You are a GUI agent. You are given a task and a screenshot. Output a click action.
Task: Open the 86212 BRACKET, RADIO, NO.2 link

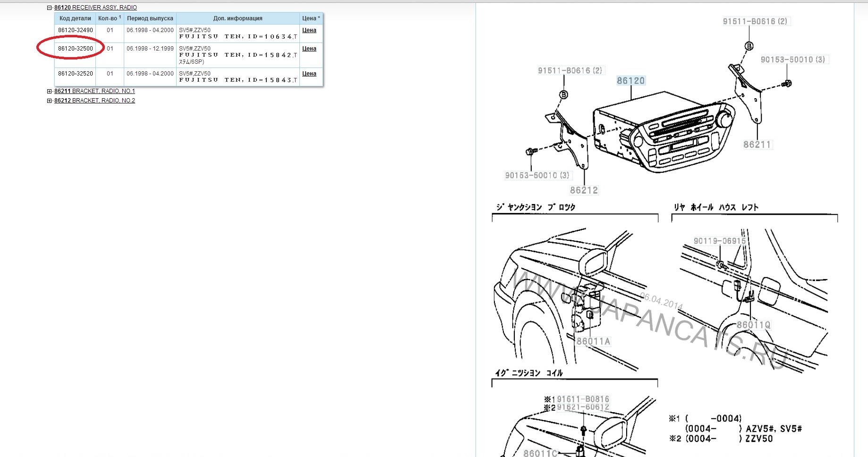tap(94, 101)
